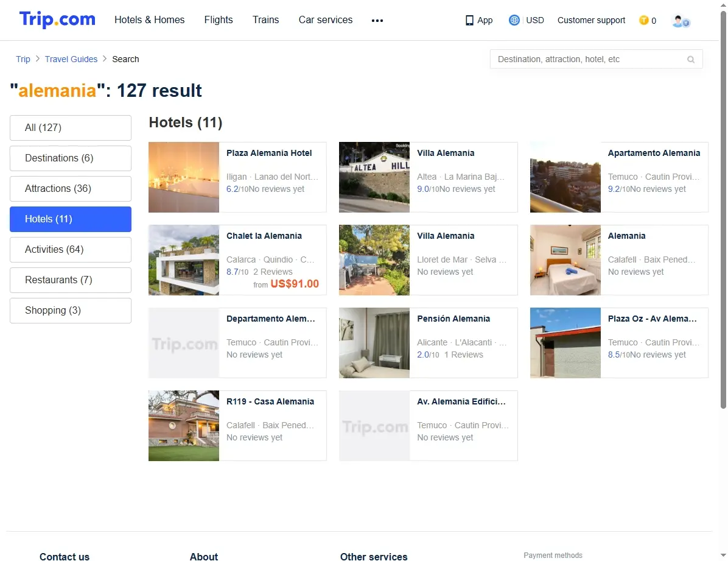728x561 pixels.
Task: Open the Altea Hills Villa Alemania photo
Action: tap(374, 177)
